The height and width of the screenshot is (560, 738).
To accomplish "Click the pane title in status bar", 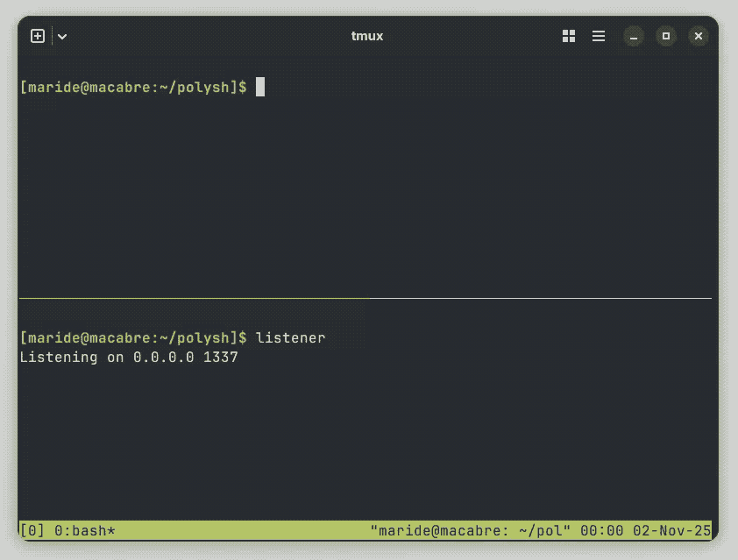I will click(471, 530).
